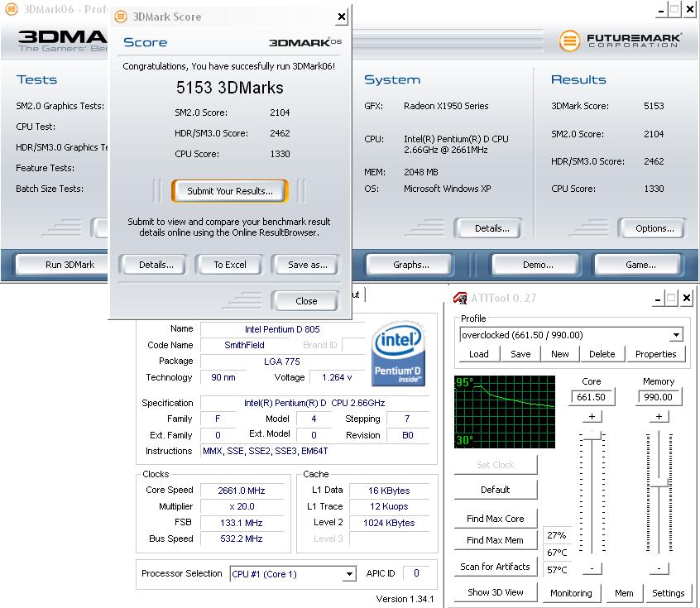Launch the Demo button
This screenshot has height=608, width=700.
point(538,265)
